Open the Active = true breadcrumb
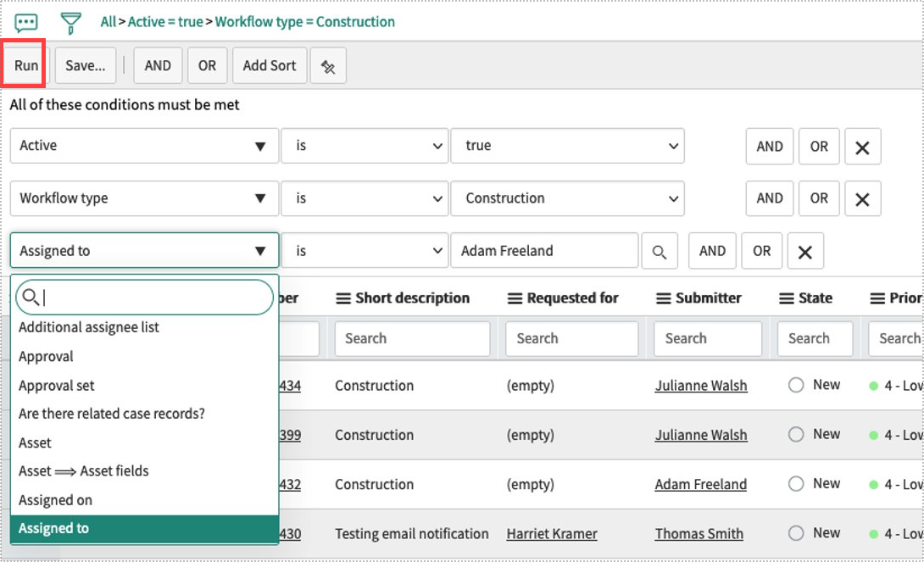Image resolution: width=924 pixels, height=562 pixels. pos(165,22)
